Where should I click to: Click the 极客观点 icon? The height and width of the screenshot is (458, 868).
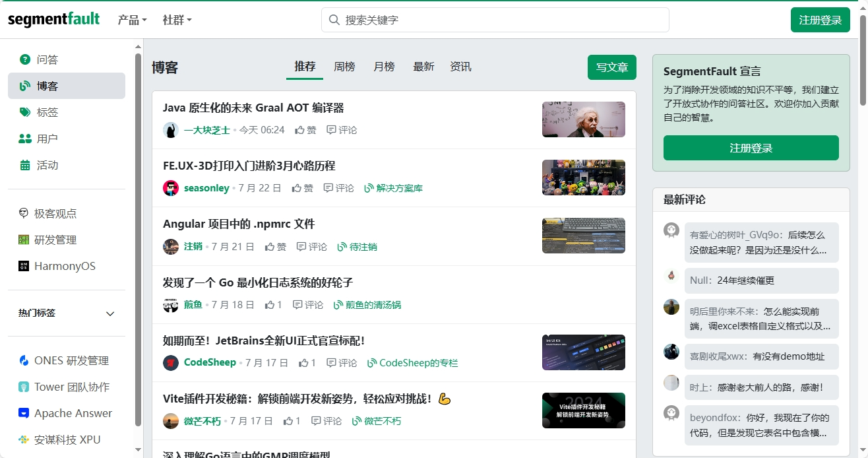click(24, 213)
